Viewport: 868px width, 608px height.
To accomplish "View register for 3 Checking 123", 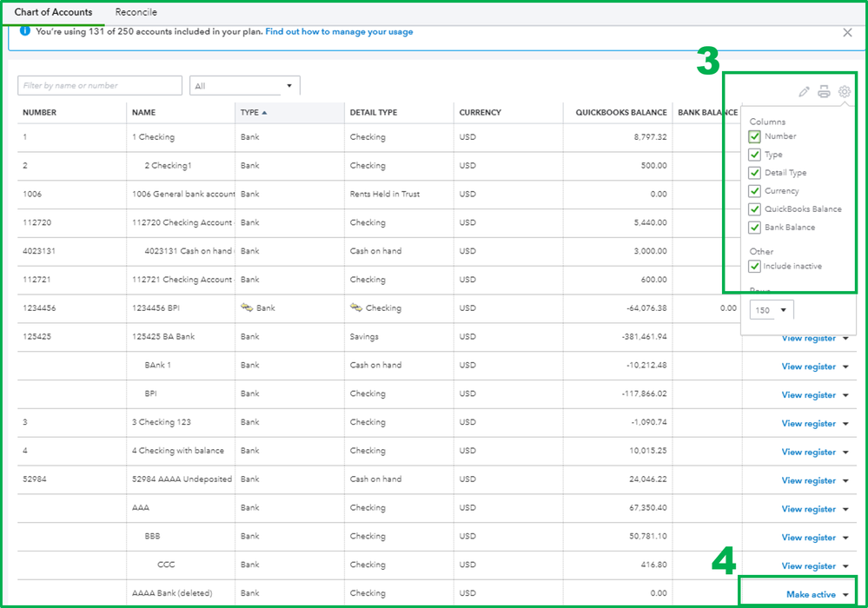I will pyautogui.click(x=808, y=423).
